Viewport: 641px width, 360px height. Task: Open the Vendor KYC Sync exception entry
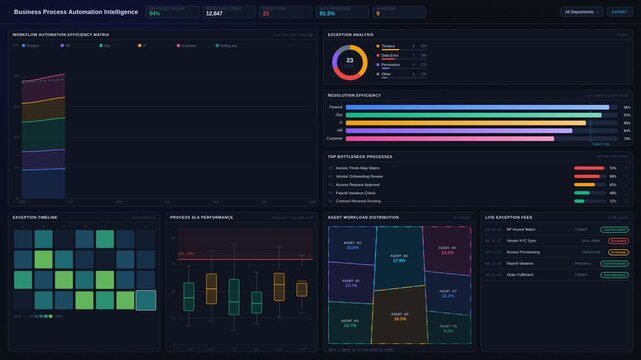click(x=556, y=241)
